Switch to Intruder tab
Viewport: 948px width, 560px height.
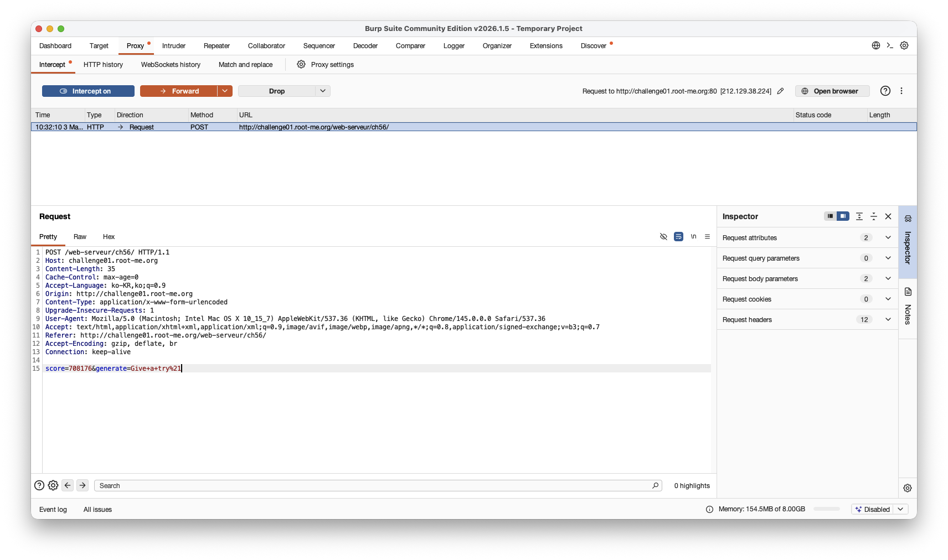[x=174, y=46]
